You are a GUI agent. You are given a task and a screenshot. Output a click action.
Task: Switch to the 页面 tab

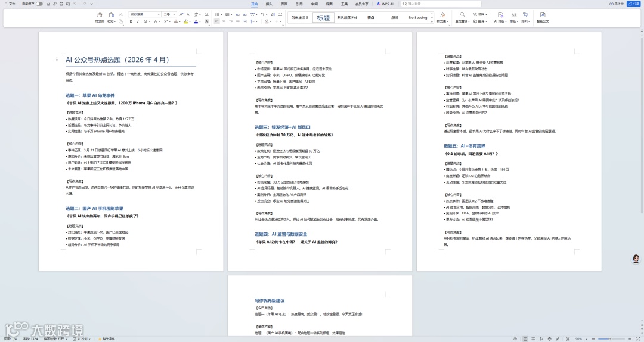click(x=284, y=4)
